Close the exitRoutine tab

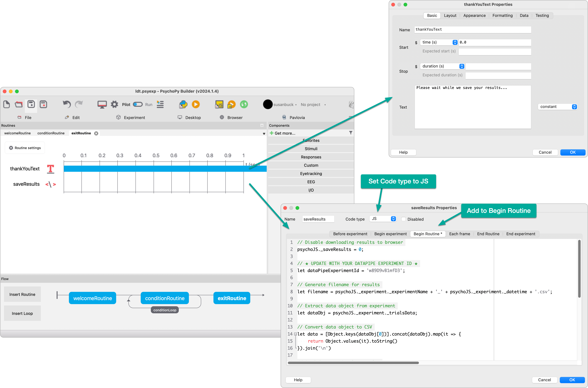[96, 133]
